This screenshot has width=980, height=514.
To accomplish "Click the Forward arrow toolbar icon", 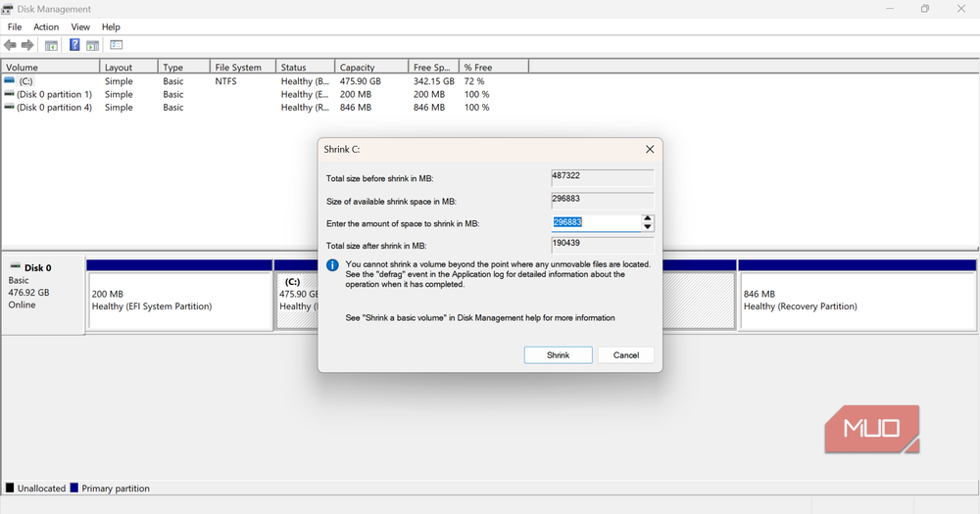I will tap(27, 45).
